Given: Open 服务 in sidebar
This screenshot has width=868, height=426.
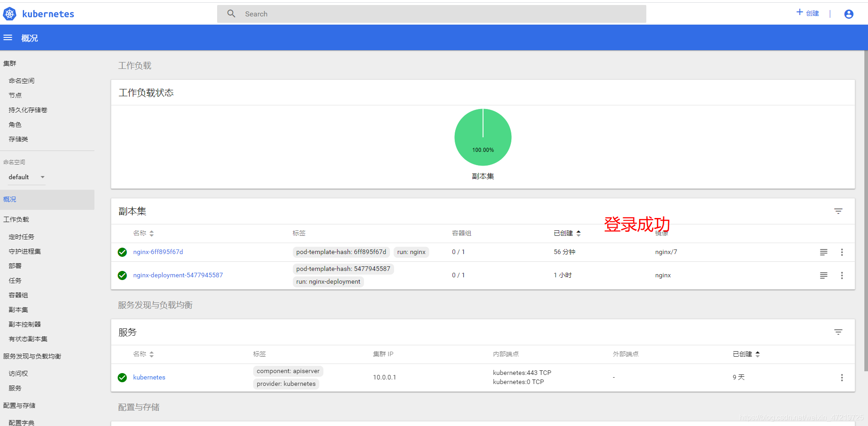Looking at the screenshot, I should 15,388.
